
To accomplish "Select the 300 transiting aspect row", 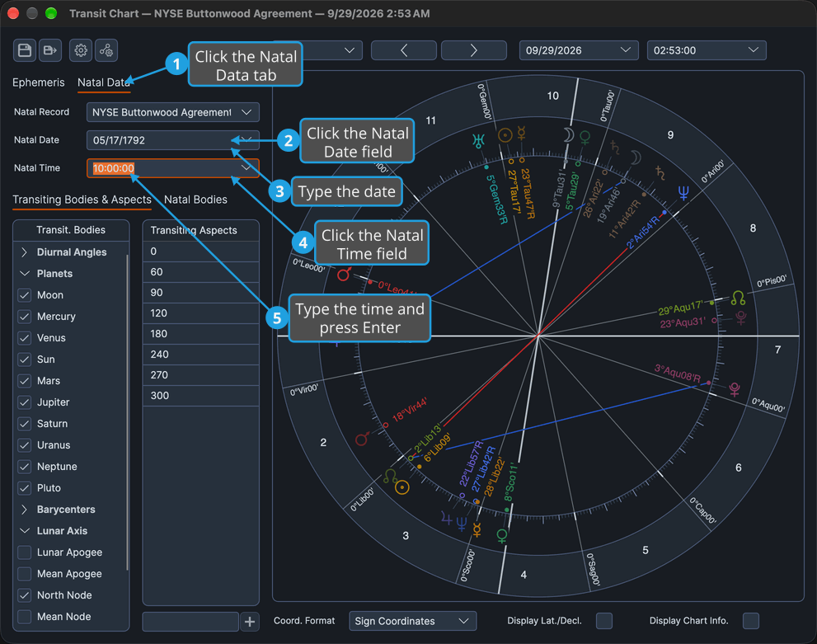I will pyautogui.click(x=200, y=396).
